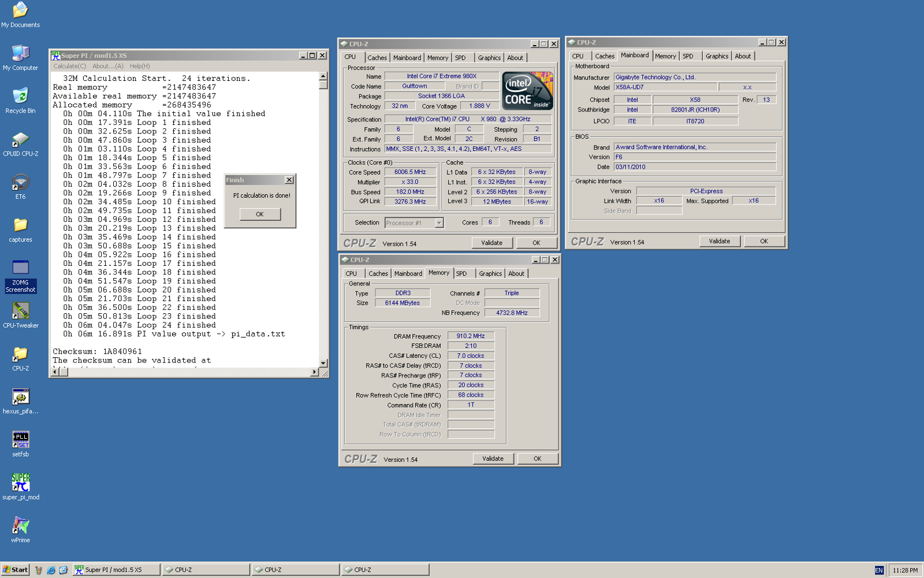Viewport: 924px width, 578px height.
Task: Open hexus_pifa desktop icon
Action: pos(20,401)
